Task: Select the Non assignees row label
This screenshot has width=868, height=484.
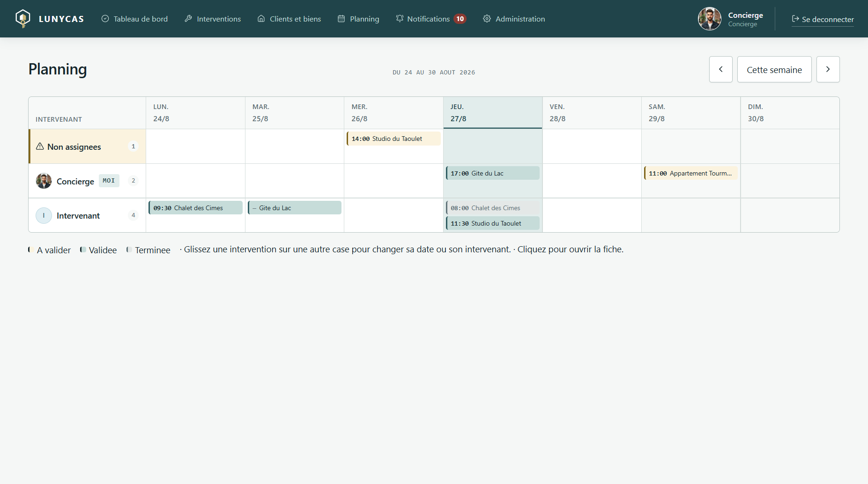Action: [x=74, y=147]
